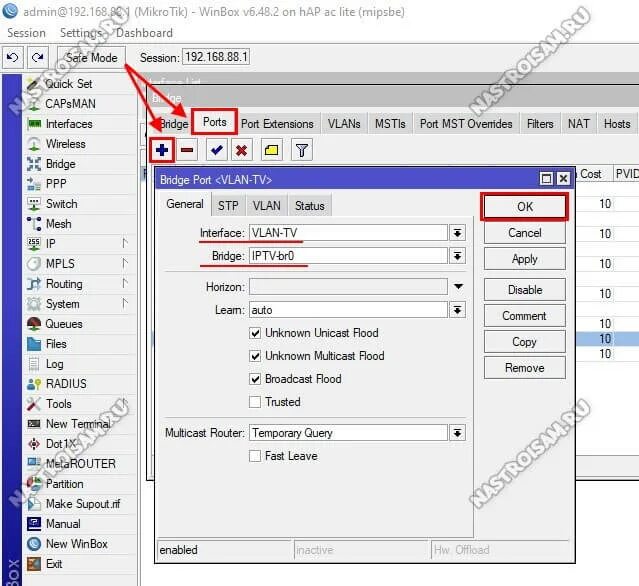This screenshot has width=639, height=586.
Task: Open the Bridge sidebar icon
Action: click(x=34, y=164)
